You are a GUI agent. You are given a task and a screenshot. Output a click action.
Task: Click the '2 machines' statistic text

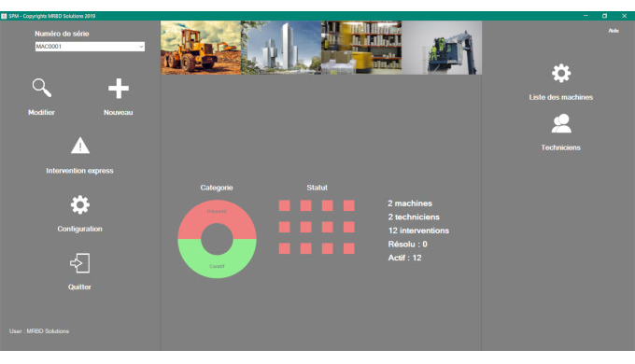410,203
